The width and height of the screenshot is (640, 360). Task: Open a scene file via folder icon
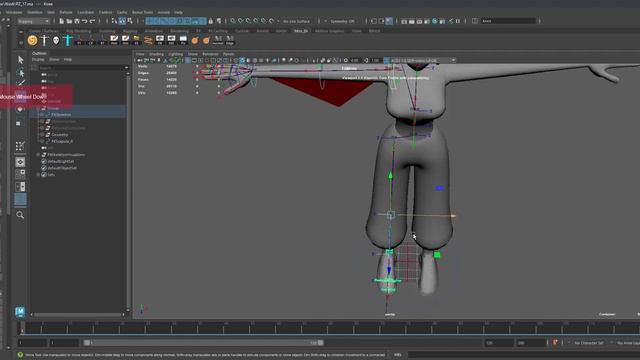click(69, 21)
